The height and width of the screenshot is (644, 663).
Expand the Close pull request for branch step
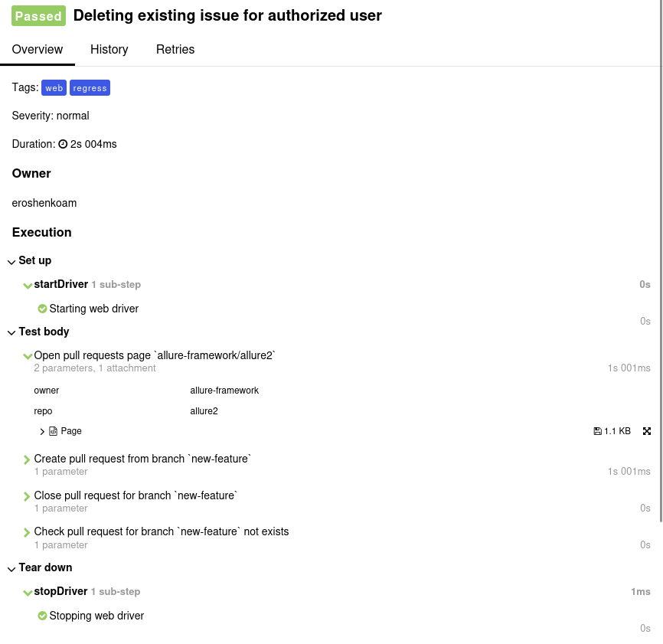pyautogui.click(x=28, y=495)
